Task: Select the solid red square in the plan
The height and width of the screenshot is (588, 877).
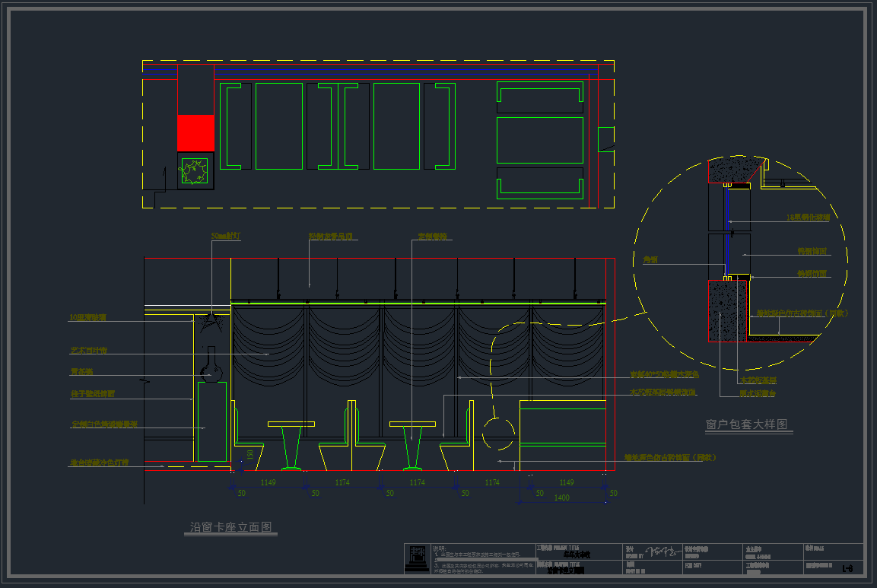Action: (x=195, y=133)
